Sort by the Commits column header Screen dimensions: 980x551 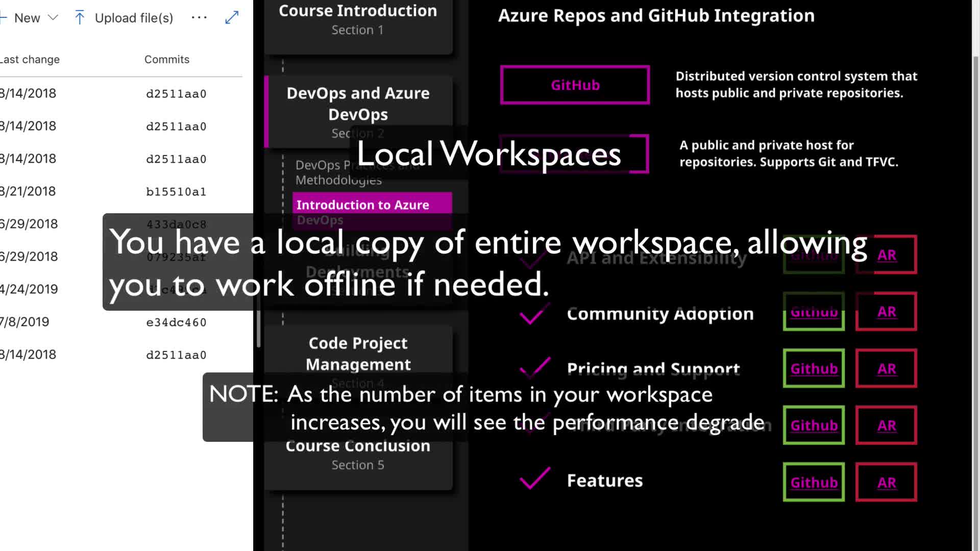click(x=166, y=59)
